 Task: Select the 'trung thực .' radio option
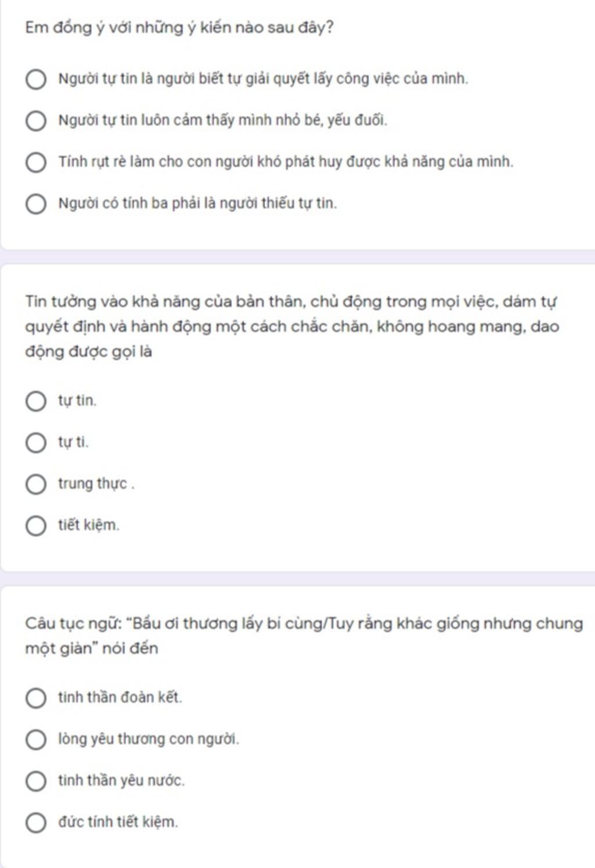click(35, 484)
